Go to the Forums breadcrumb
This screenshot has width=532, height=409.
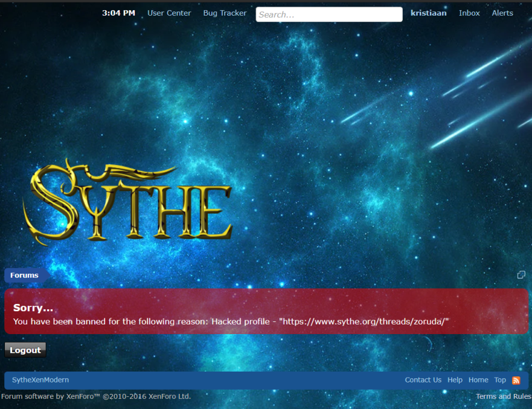tap(24, 275)
